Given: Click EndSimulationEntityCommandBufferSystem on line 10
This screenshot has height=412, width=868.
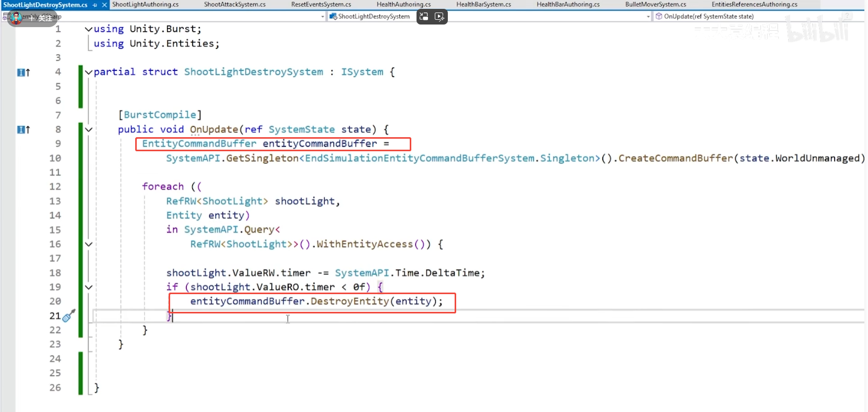Looking at the screenshot, I should click(420, 158).
